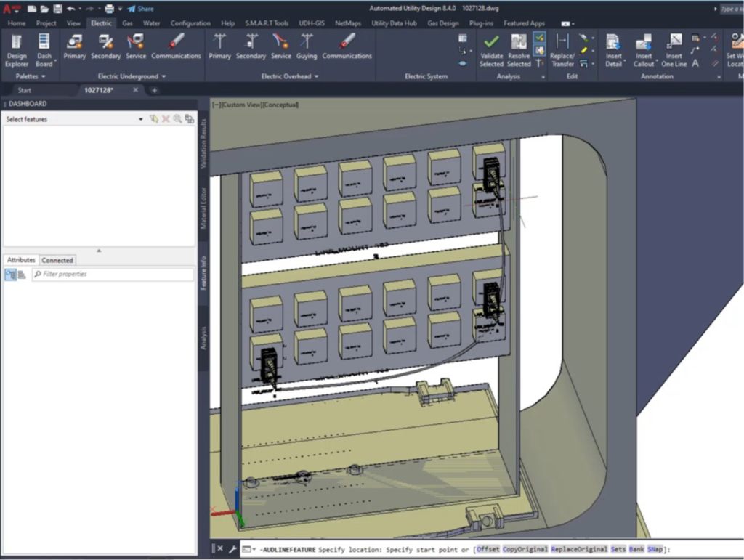This screenshot has width=744, height=560.
Task: Select the overhead Secondary tool
Action: coord(251,46)
